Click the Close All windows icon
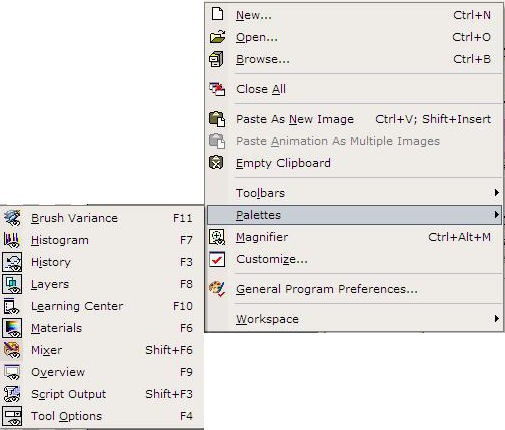Image resolution: width=505 pixels, height=430 pixels. 217,89
